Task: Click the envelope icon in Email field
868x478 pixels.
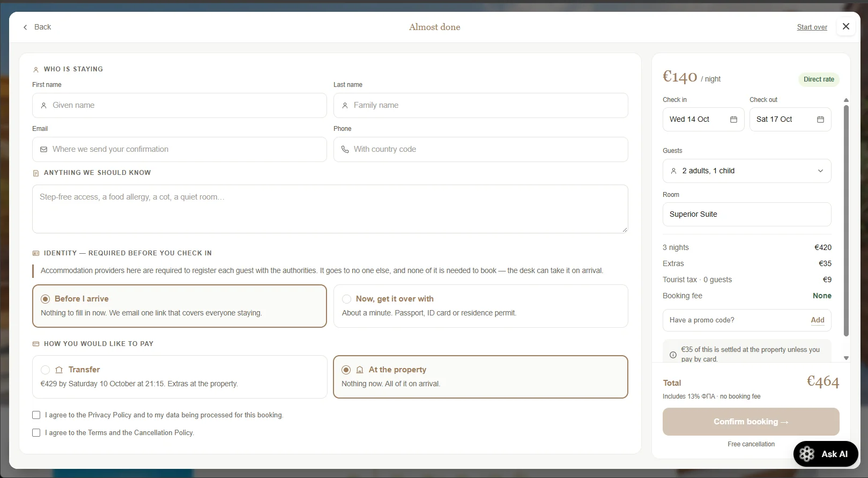Action: click(x=44, y=150)
